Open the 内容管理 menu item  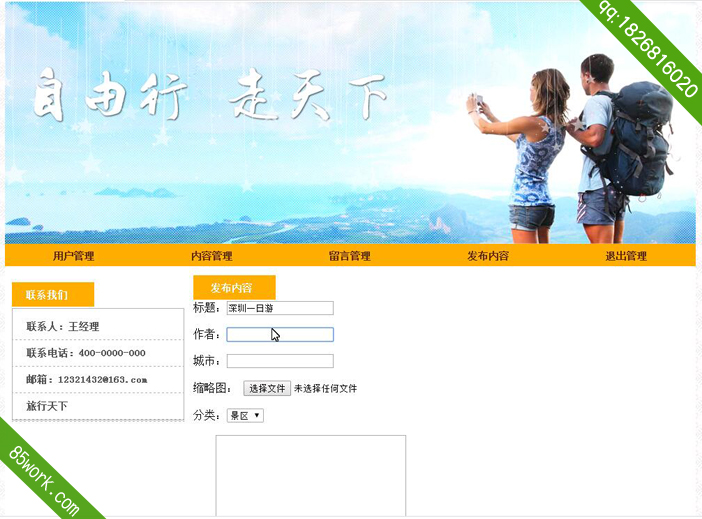coord(212,256)
